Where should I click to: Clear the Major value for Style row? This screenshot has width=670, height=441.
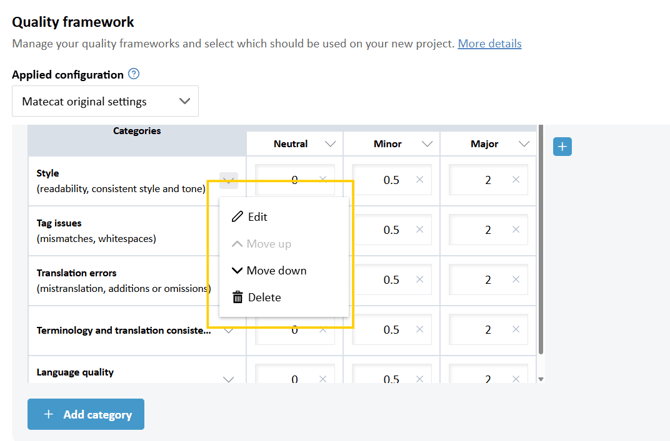[516, 180]
